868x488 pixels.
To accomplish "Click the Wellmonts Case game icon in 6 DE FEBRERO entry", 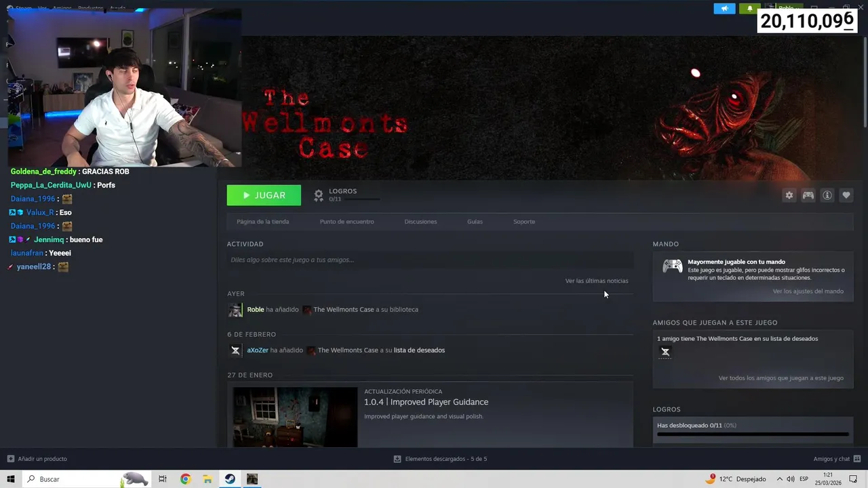I will coord(311,350).
